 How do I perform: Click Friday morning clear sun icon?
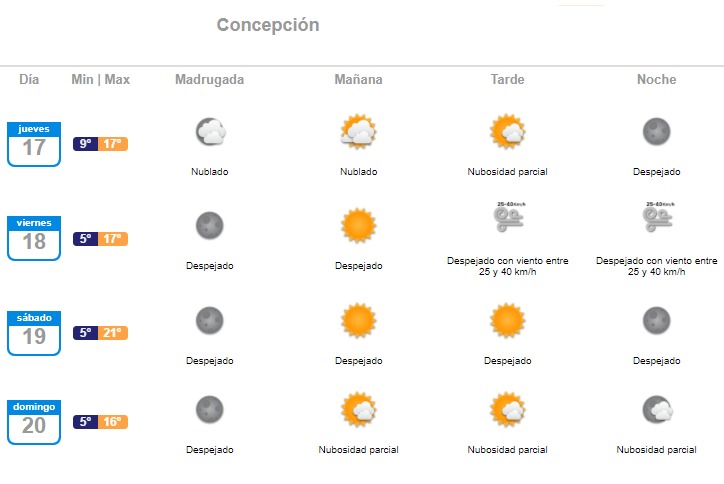358,225
